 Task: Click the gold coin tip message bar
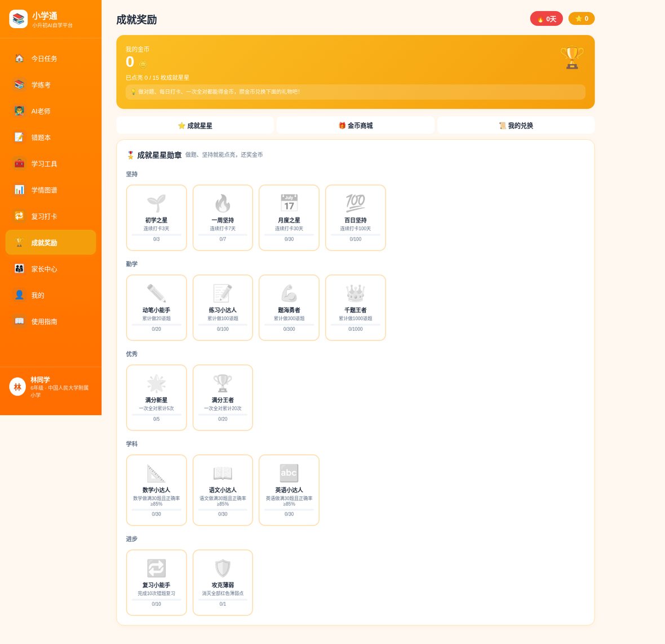coord(356,92)
